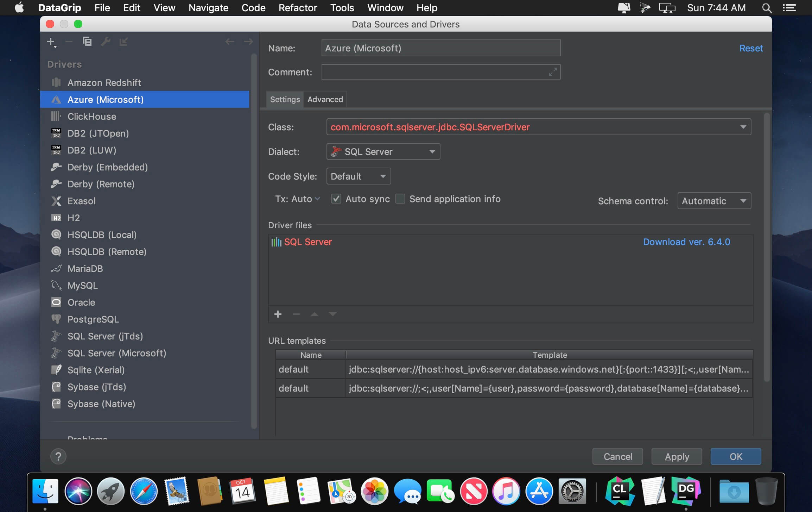Open the Schema control Automatic dropdown
This screenshot has width=812, height=512.
(x=714, y=201)
